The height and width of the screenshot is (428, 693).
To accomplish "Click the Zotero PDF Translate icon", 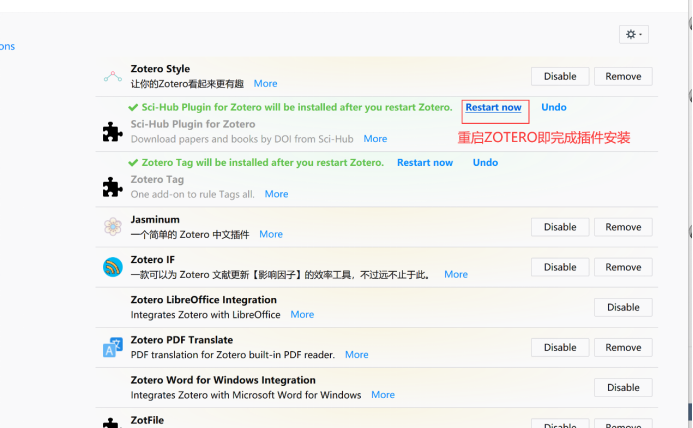I will click(x=113, y=347).
